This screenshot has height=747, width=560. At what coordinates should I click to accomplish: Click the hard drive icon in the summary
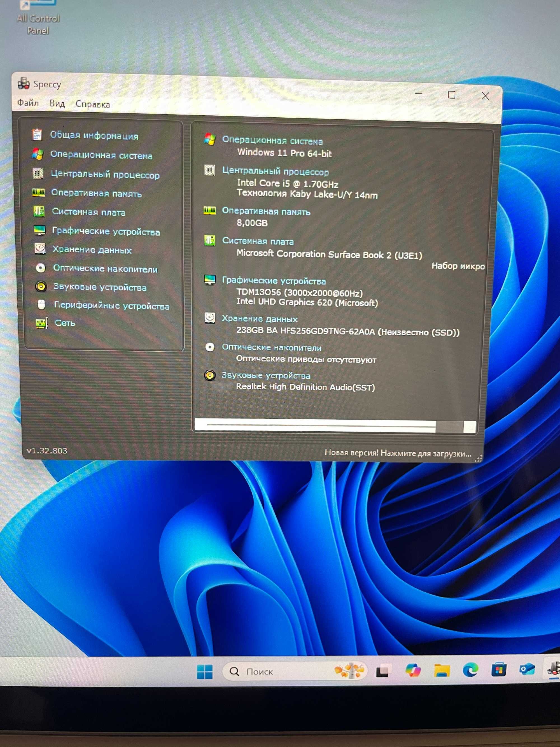click(x=210, y=318)
